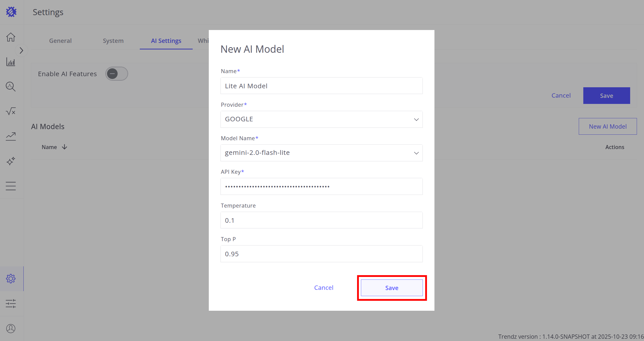Click the Temperature input field
The height and width of the screenshot is (341, 644).
pos(321,220)
